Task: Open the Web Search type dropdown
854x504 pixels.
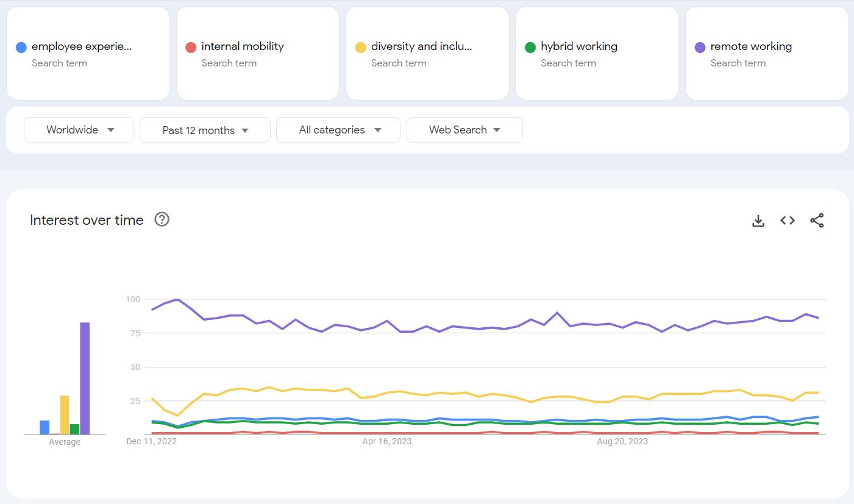Action: click(x=464, y=130)
